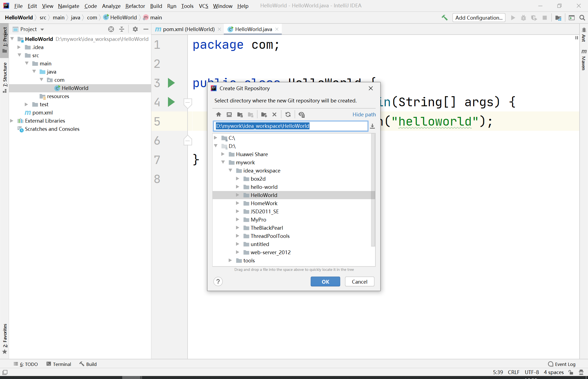Click the run gutter arrow on line 3
The height and width of the screenshot is (379, 588).
pos(171,83)
